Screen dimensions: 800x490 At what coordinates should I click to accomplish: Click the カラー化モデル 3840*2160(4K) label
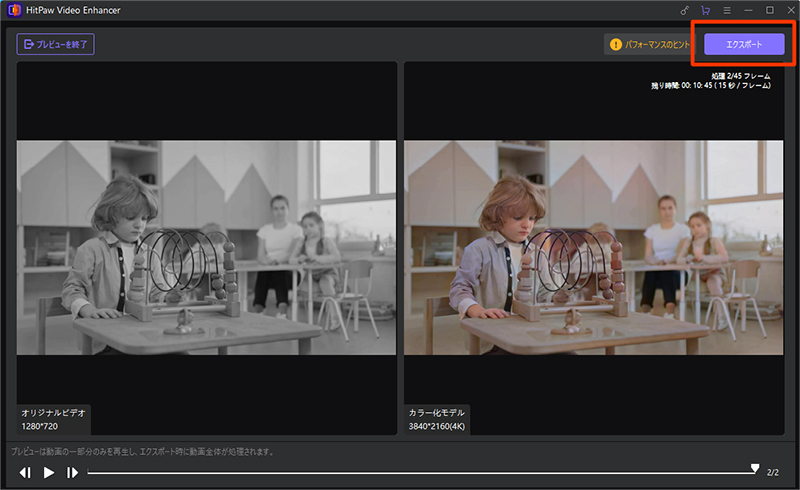pyautogui.click(x=436, y=419)
